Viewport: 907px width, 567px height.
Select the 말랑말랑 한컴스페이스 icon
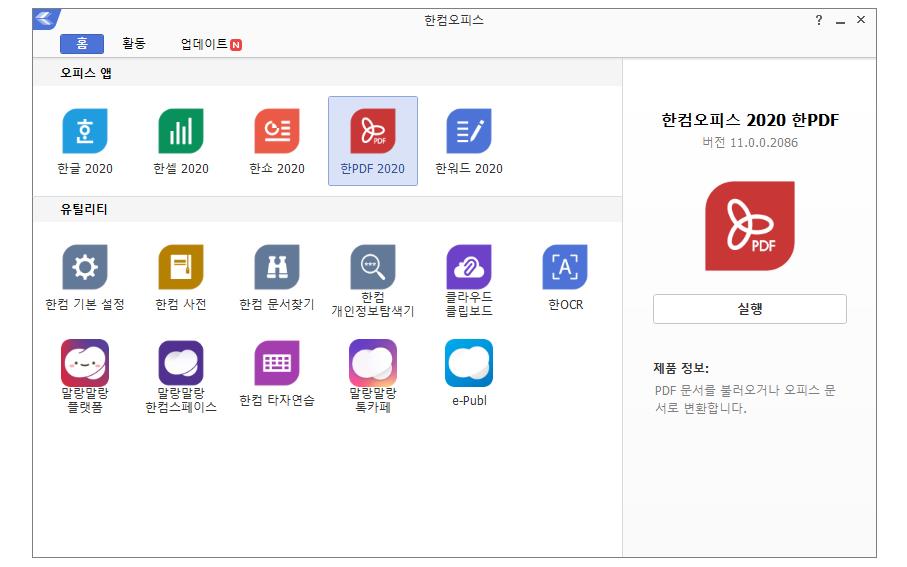[180, 363]
